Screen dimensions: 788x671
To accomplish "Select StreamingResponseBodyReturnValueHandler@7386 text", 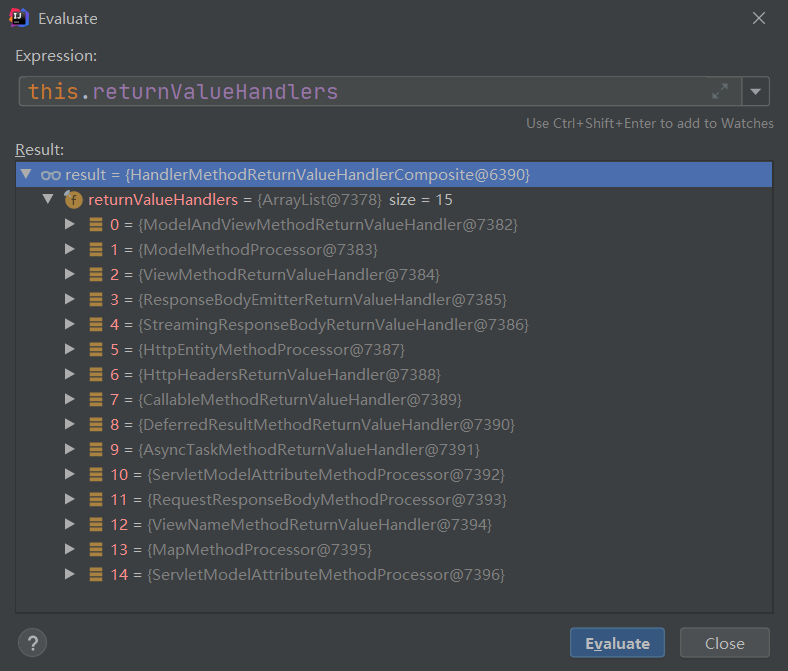I will pos(333,325).
